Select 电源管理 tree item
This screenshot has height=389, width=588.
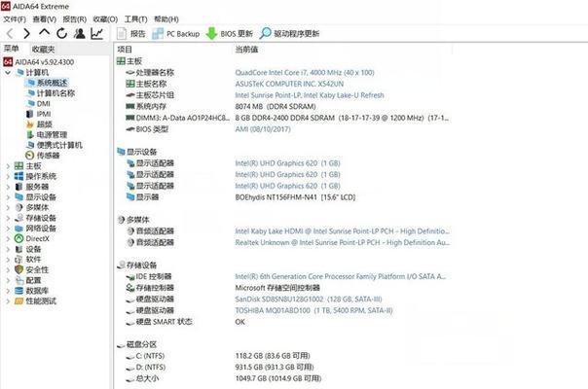48,134
